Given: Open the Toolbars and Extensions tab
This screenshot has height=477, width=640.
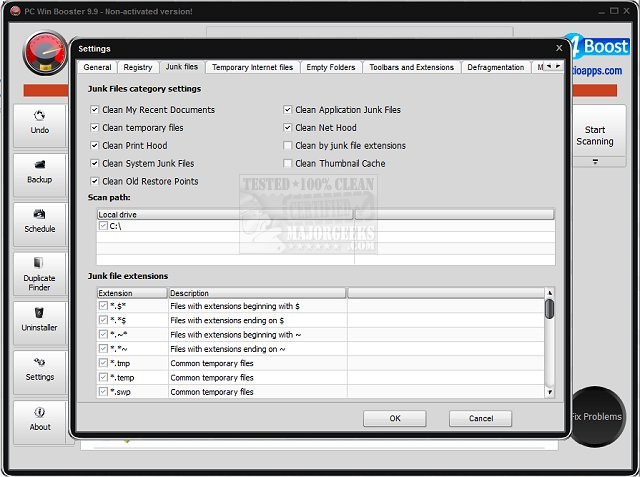Looking at the screenshot, I should 411,67.
